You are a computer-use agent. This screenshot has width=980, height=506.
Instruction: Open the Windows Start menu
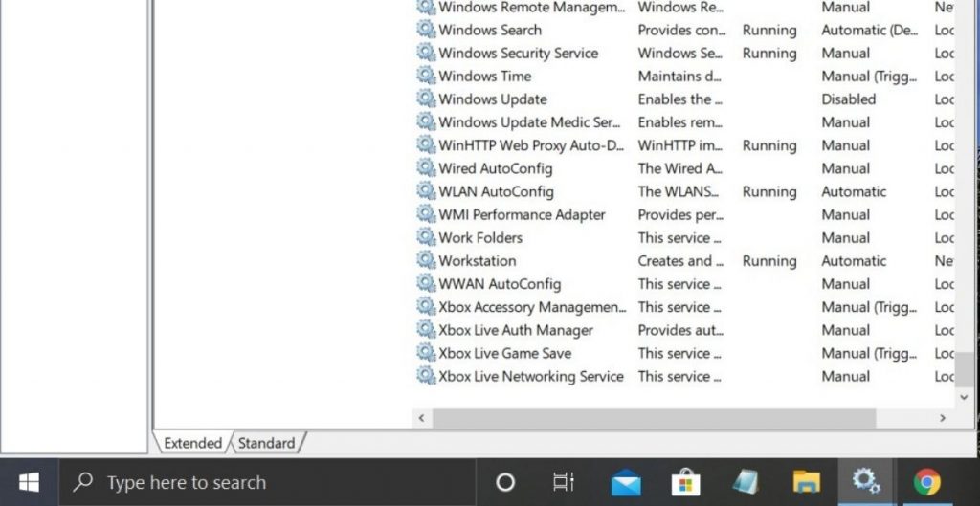coord(29,482)
